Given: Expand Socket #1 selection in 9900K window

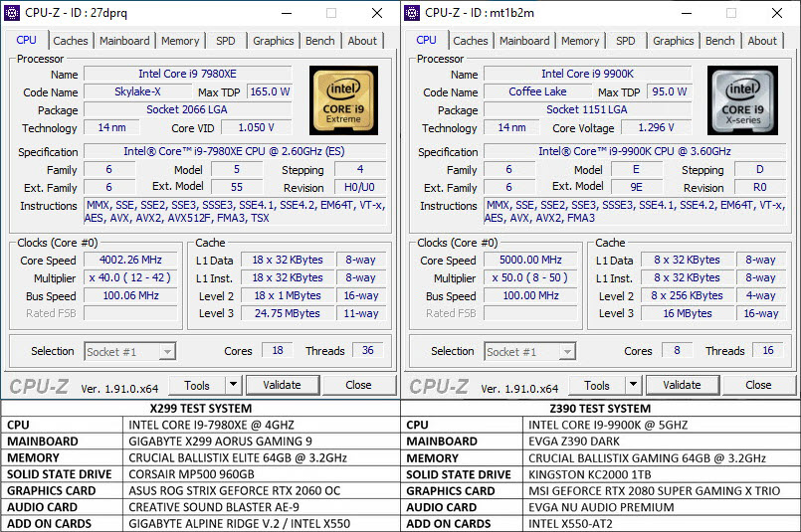Looking at the screenshot, I should pos(567,351).
